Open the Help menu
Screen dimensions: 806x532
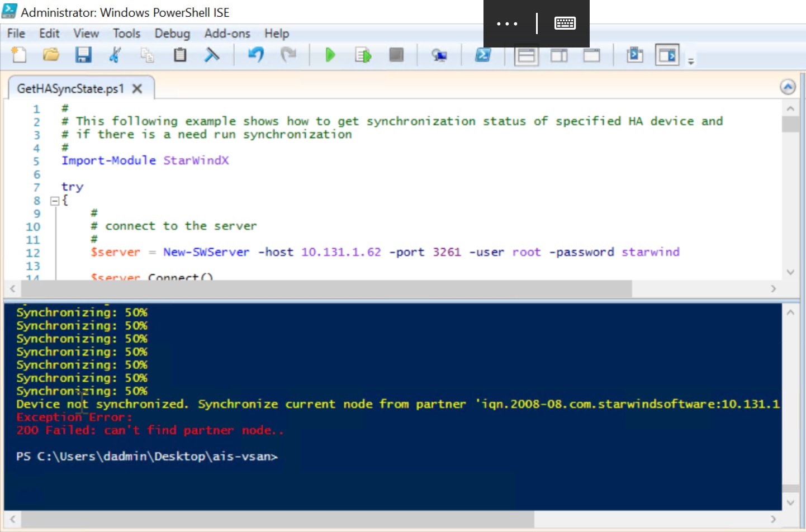[x=277, y=34]
